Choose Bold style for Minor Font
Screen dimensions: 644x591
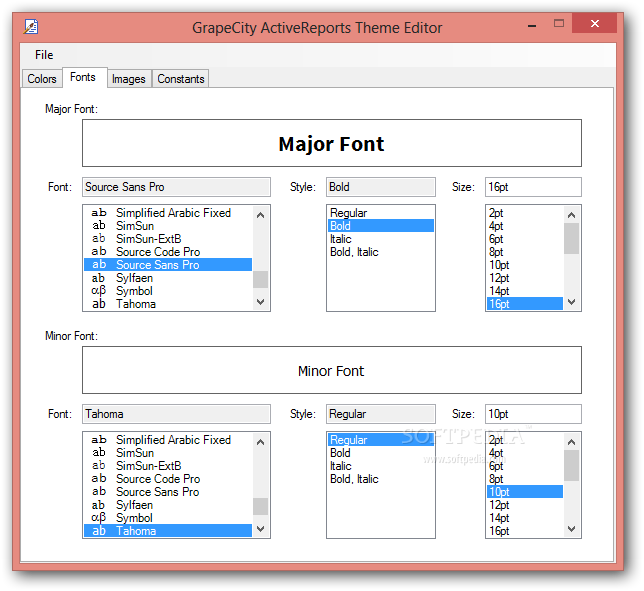[x=381, y=453]
